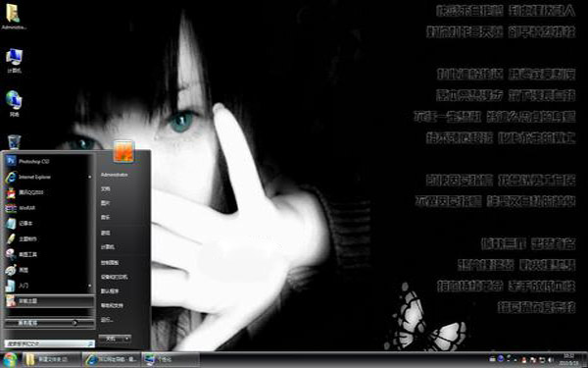
Task: Click the volume speaker tray icon
Action: coord(551,360)
